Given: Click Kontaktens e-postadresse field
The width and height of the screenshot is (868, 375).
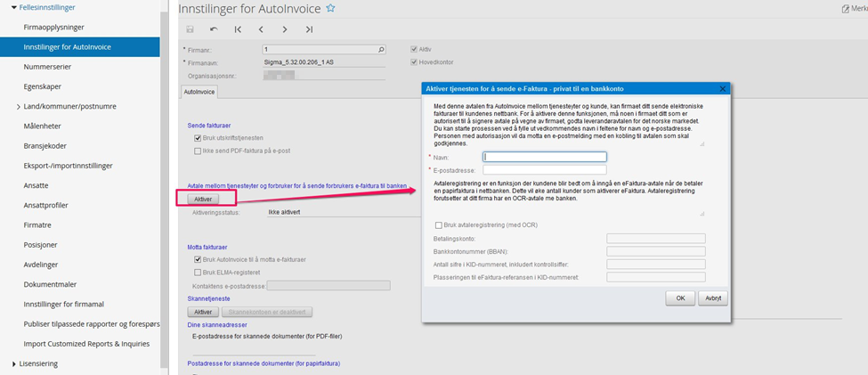Looking at the screenshot, I should [329, 286].
